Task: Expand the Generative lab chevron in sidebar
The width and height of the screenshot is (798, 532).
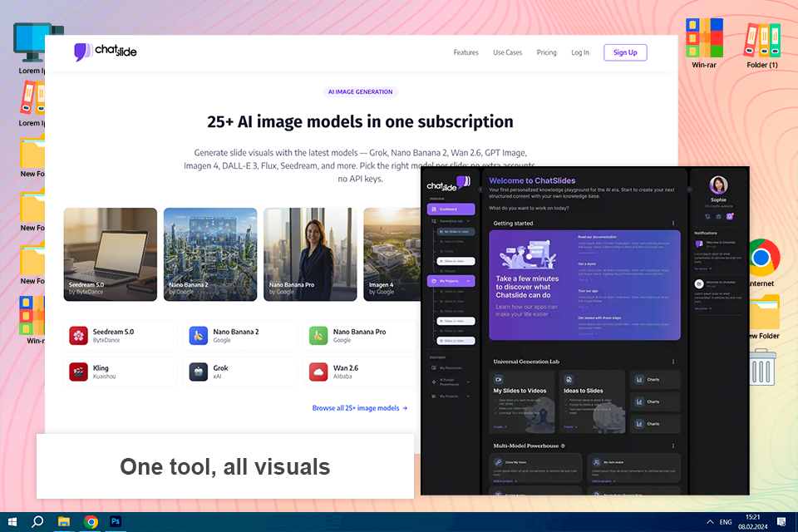Action: (x=468, y=221)
